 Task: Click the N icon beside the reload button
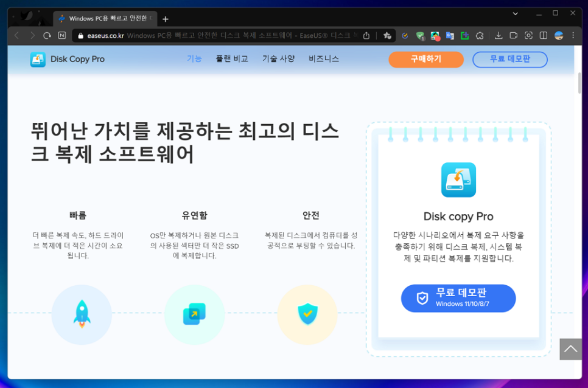[x=62, y=36]
